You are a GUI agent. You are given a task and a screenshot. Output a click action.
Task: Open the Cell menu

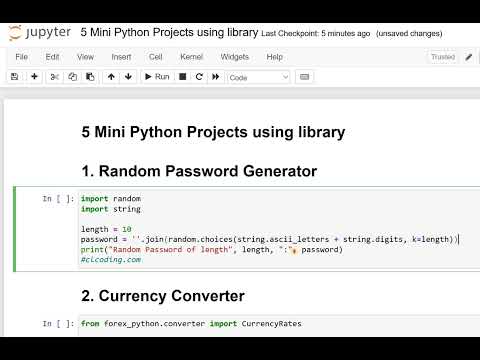tap(155, 57)
